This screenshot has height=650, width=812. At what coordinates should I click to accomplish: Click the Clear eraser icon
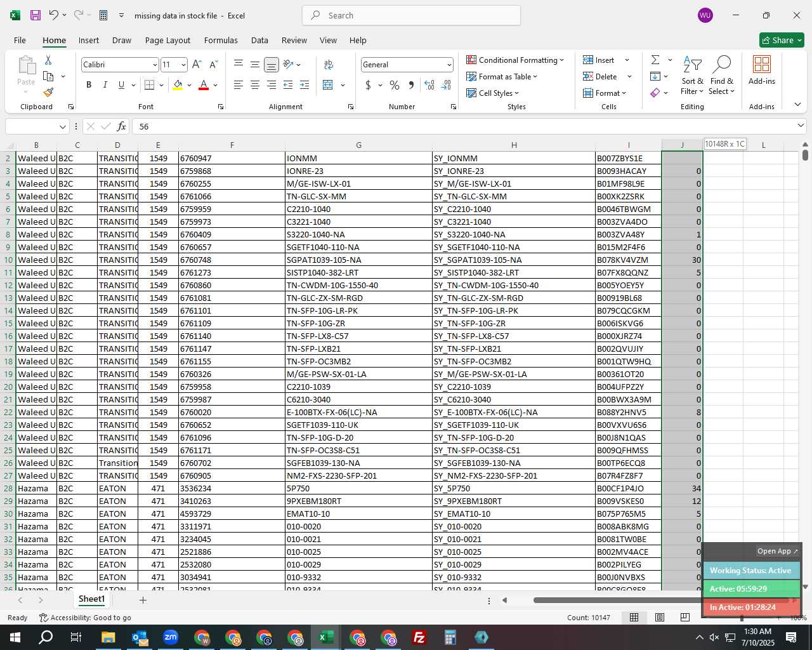[x=655, y=93]
